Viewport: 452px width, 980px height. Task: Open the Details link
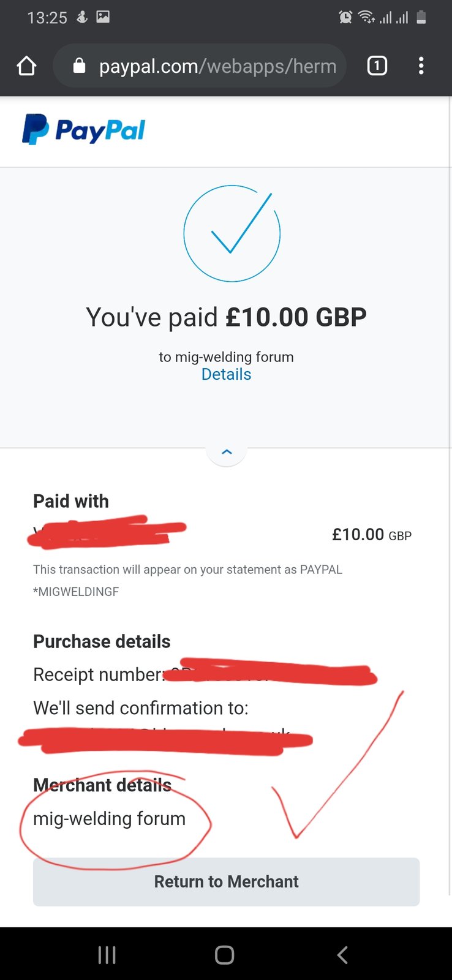[x=226, y=374]
